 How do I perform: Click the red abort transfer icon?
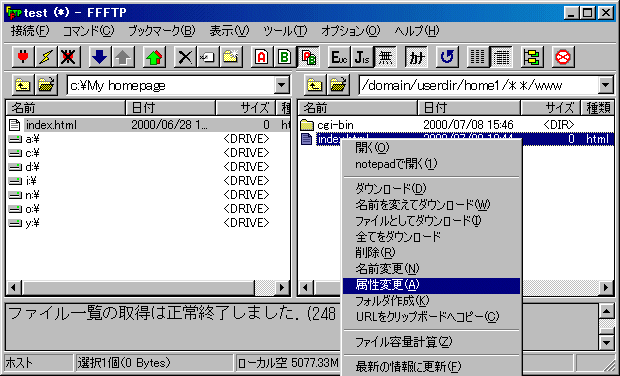coord(563,57)
